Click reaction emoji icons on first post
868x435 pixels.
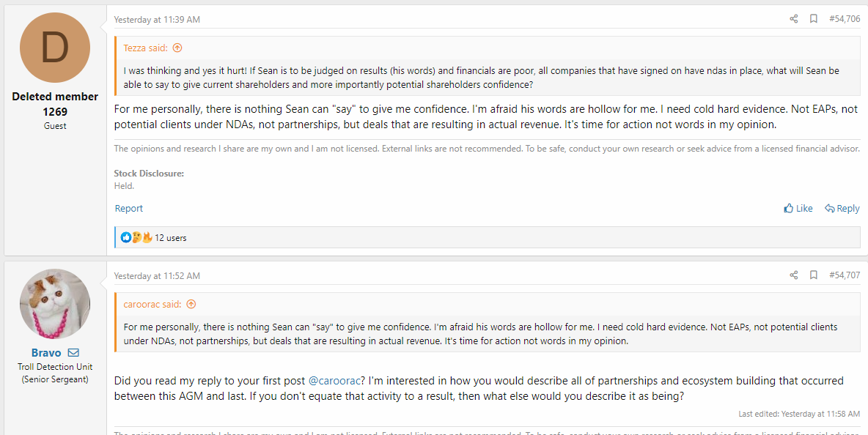pos(136,238)
